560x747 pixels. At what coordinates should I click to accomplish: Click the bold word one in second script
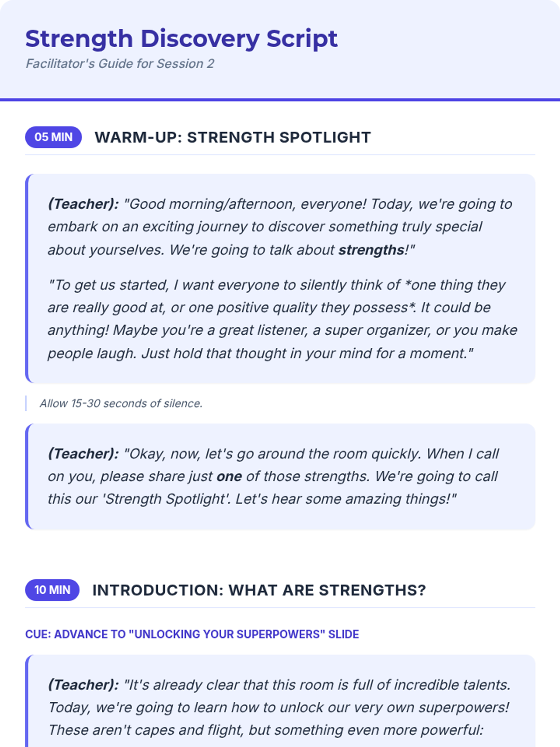229,476
